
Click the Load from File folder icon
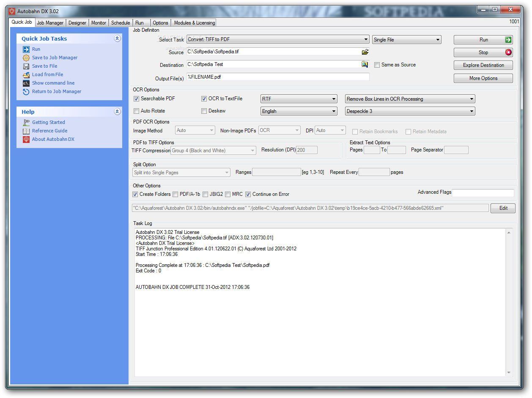pos(26,74)
